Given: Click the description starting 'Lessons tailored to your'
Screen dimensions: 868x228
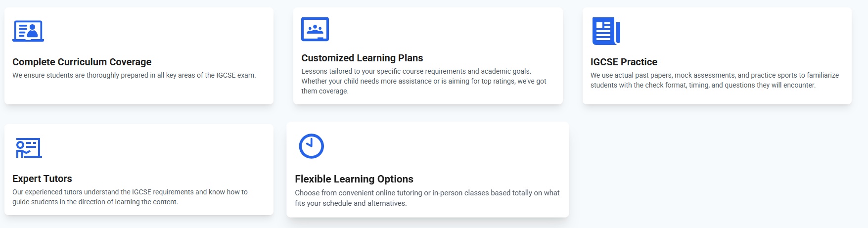Looking at the screenshot, I should click(416, 71).
